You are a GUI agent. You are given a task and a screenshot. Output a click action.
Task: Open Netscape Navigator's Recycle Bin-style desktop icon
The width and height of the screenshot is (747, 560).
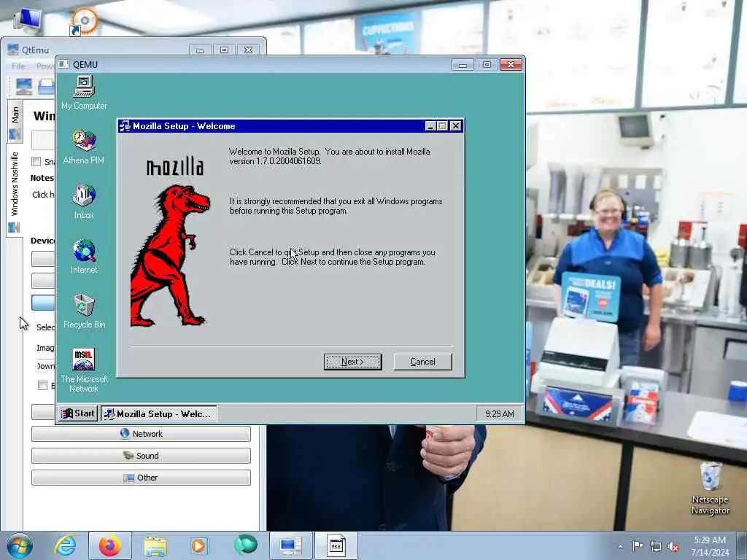[710, 488]
